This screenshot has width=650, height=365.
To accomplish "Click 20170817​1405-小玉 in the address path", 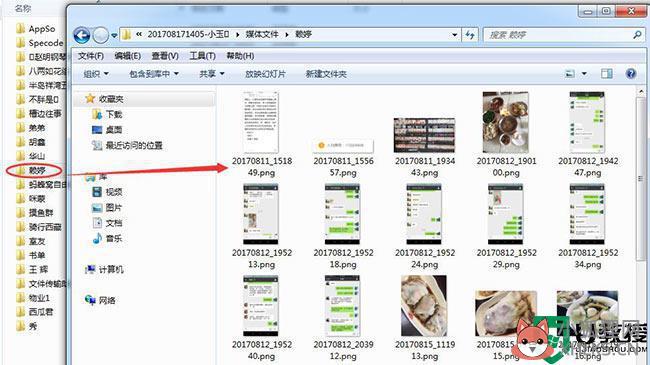I will 188,34.
